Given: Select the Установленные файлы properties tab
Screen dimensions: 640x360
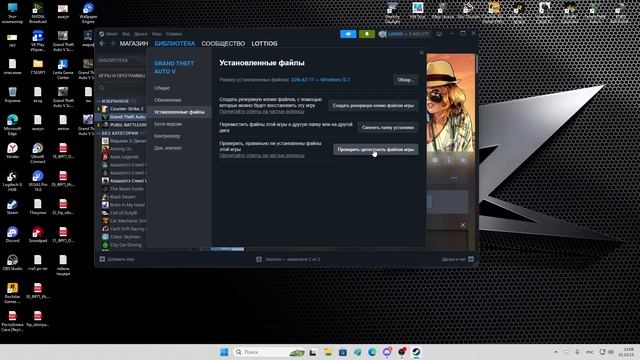Looking at the screenshot, I should point(179,112).
